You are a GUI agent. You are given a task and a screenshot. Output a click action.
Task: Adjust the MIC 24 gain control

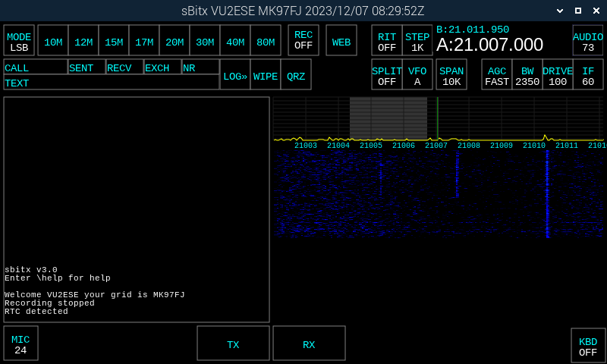pos(21,343)
